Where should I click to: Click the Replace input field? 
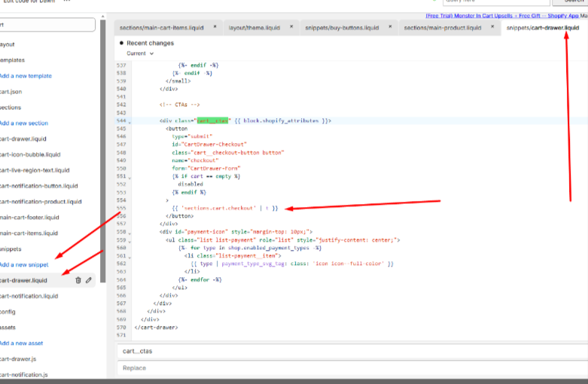[x=352, y=368]
